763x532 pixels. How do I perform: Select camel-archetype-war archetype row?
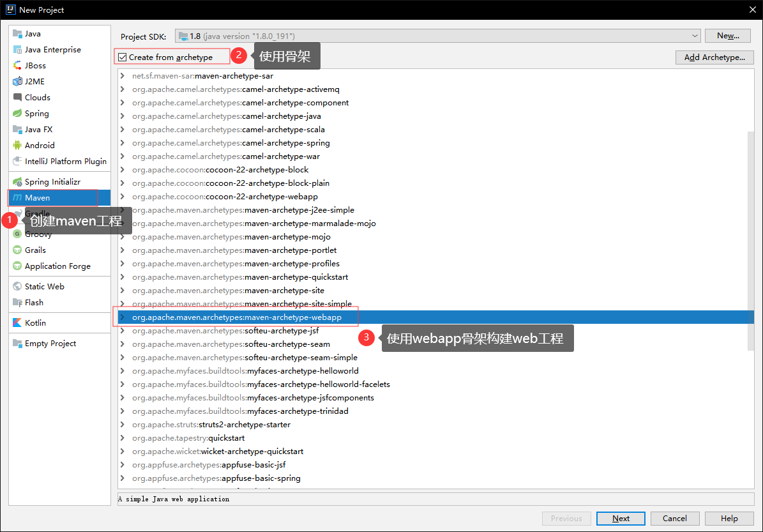435,156
